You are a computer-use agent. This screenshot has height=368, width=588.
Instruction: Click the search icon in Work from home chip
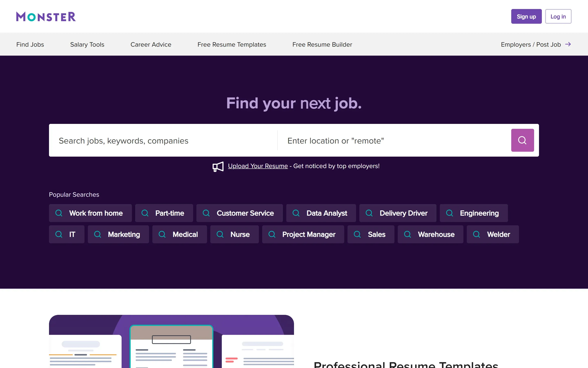click(59, 213)
